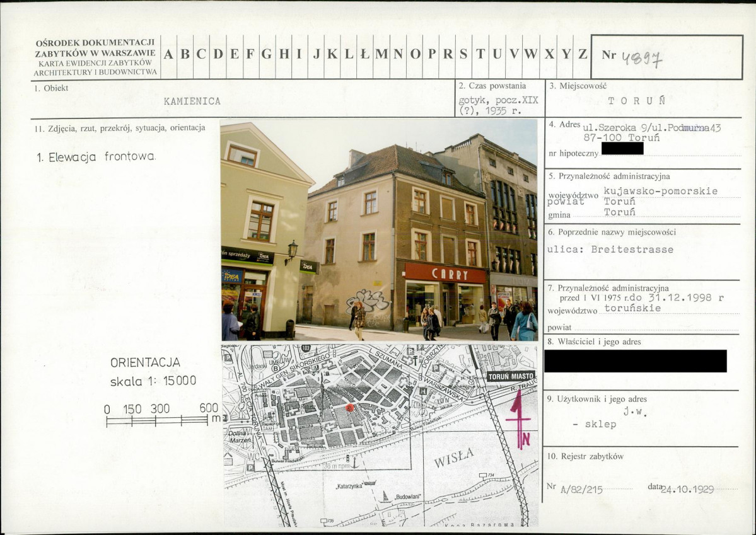Screen dimensions: 756x535
Task: Select letter T in the alphabet index
Action: pyautogui.click(x=480, y=55)
